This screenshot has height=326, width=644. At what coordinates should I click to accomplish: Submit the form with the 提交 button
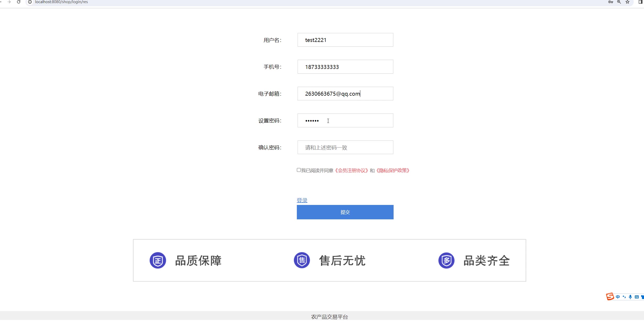pos(345,212)
